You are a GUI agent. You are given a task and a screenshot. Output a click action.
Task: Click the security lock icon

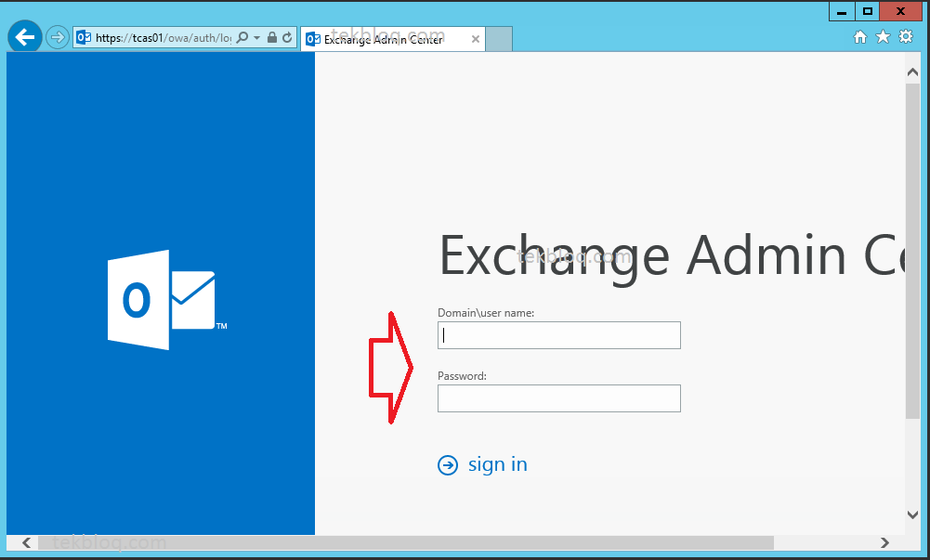271,37
